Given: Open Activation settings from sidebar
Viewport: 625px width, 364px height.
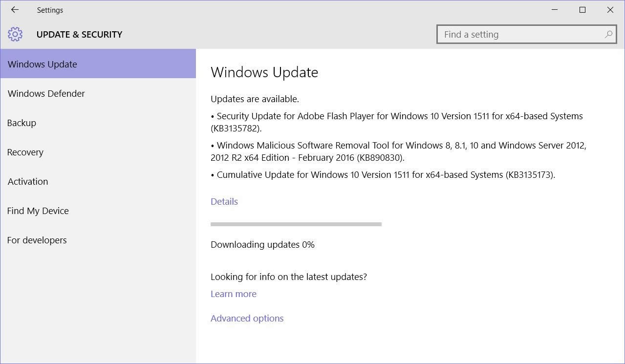Looking at the screenshot, I should (27, 181).
